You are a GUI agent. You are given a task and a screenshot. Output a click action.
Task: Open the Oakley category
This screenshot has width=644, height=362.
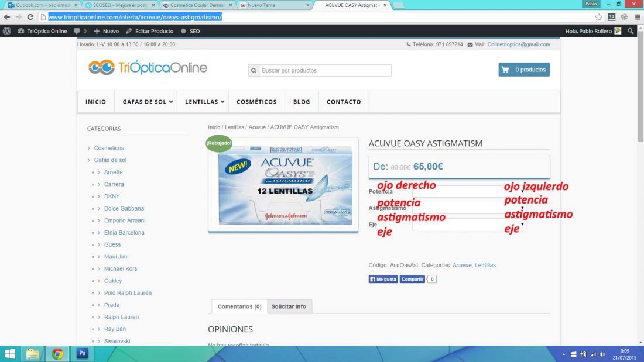click(113, 281)
